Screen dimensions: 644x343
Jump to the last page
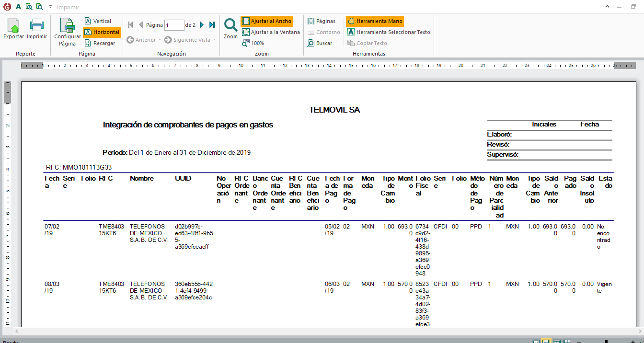pyautogui.click(x=212, y=25)
